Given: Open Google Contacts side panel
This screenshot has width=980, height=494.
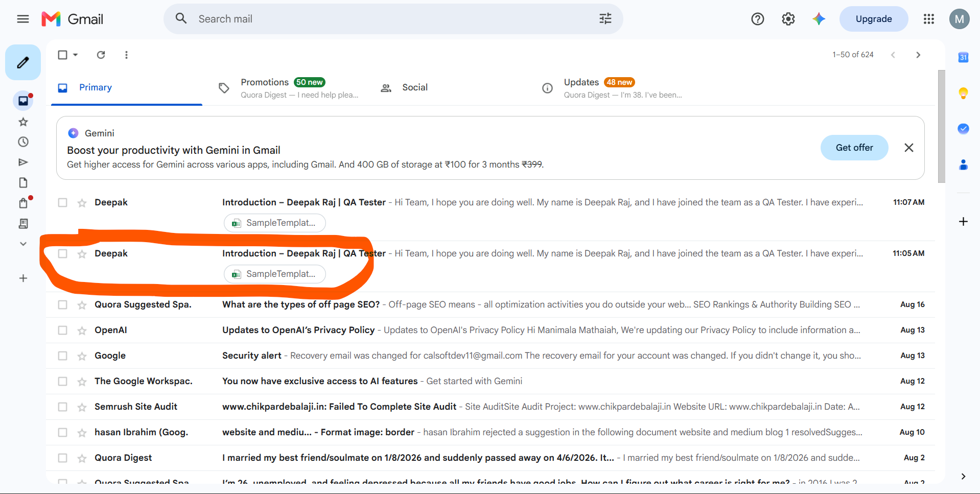Looking at the screenshot, I should click(x=963, y=164).
